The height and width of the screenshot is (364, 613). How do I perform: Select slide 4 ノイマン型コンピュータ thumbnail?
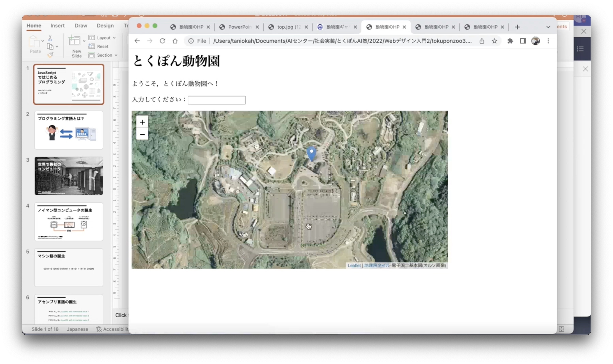pyautogui.click(x=69, y=222)
